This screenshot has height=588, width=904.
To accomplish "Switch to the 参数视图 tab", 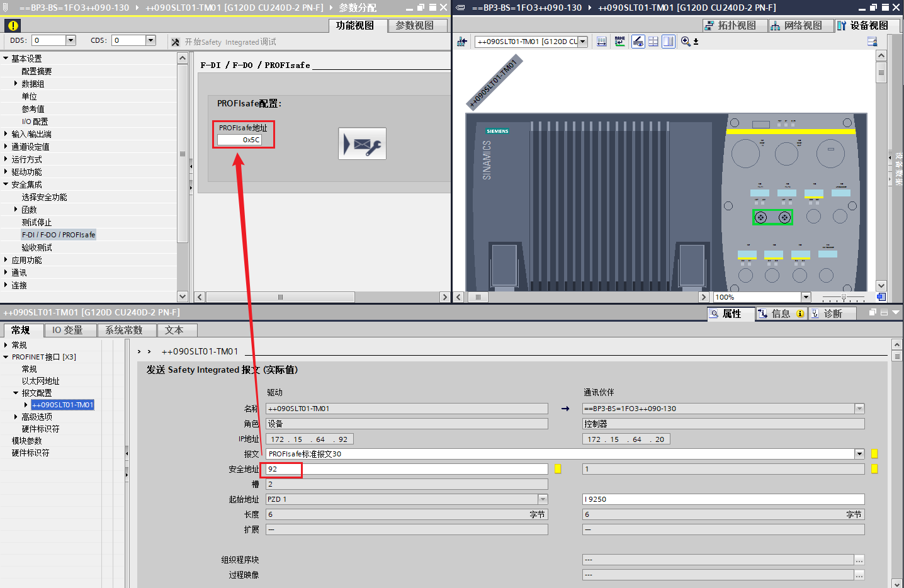I will tap(414, 26).
